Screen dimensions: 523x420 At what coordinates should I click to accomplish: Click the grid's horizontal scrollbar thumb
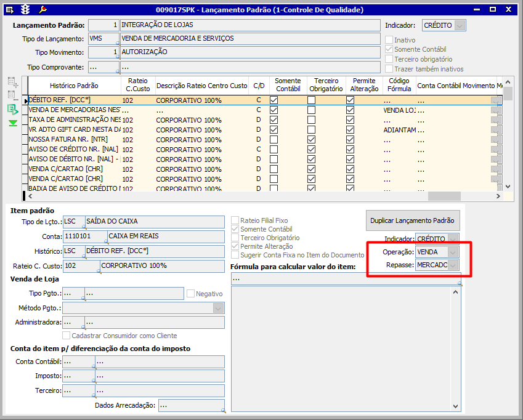coord(444,196)
